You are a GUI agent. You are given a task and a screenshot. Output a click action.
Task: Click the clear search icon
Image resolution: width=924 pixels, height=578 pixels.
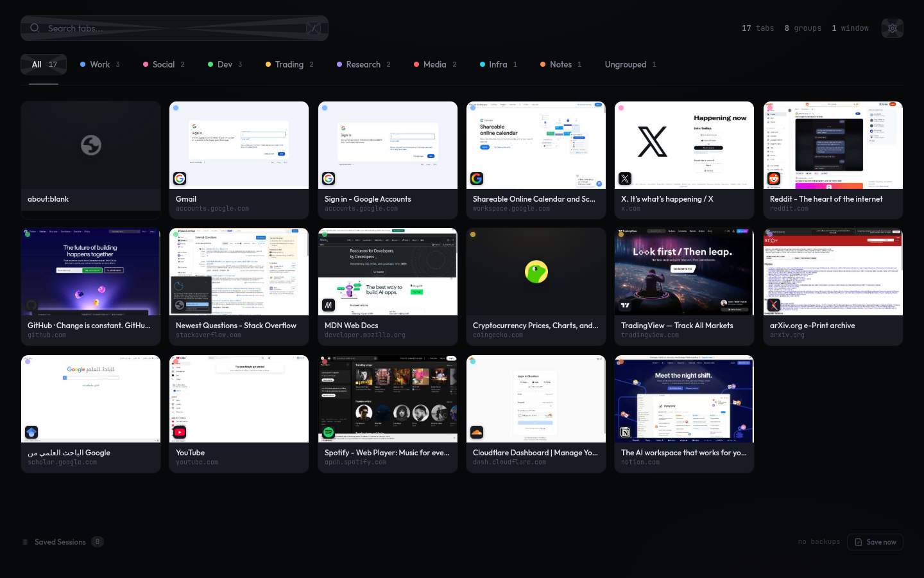click(313, 28)
